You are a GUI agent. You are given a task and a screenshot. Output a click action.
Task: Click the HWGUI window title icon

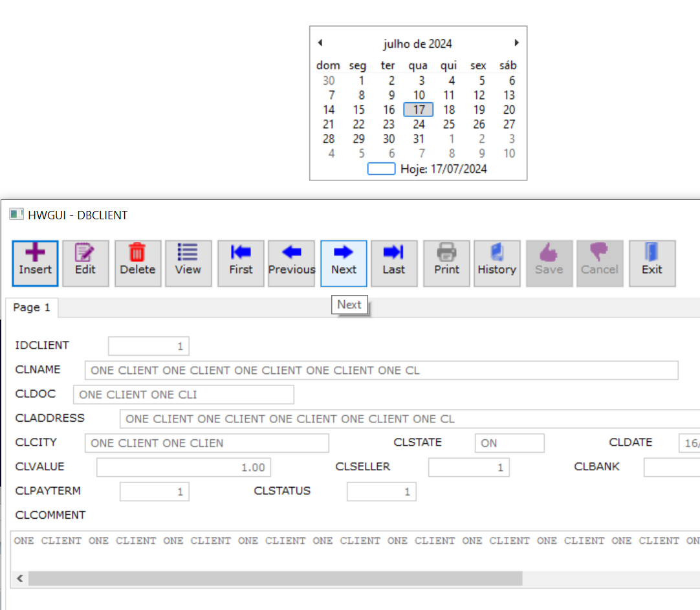[x=17, y=215]
